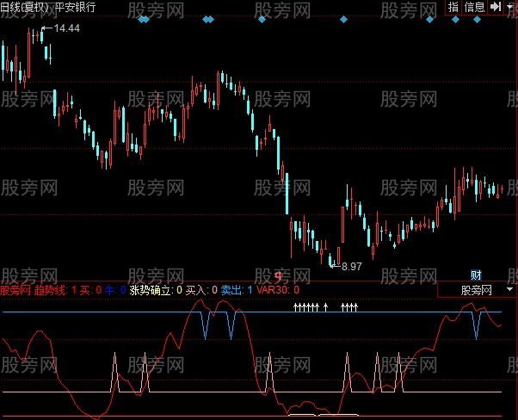This screenshot has width=518, height=420.
Task: Open the top-right dropdown triangle
Action: [x=511, y=6]
